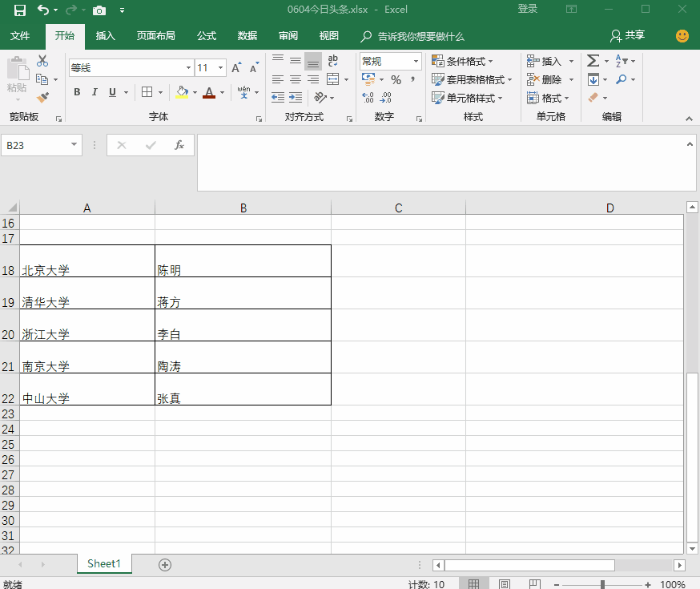Center the cell text horizontally
This screenshot has width=700, height=589.
295,79
